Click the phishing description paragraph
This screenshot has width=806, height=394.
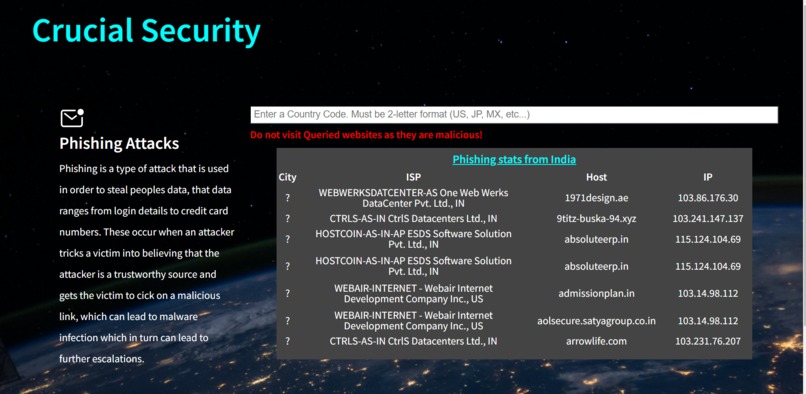146,264
